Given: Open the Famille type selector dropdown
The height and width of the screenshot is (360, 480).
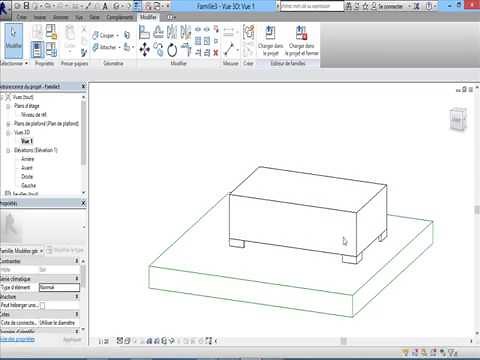Looking at the screenshot, I should coord(23,251).
